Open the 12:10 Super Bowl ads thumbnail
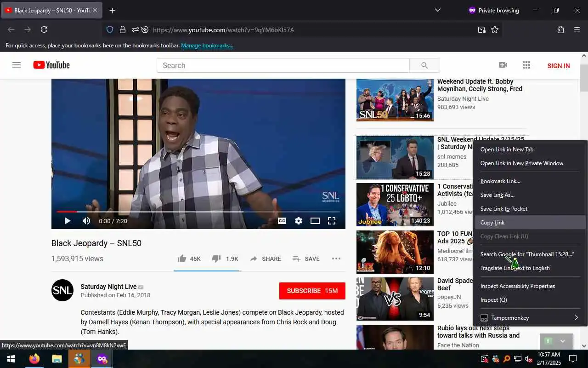 pos(395,252)
